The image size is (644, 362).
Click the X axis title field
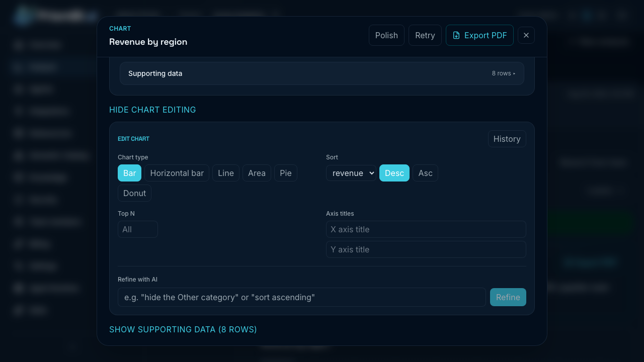[x=426, y=229]
